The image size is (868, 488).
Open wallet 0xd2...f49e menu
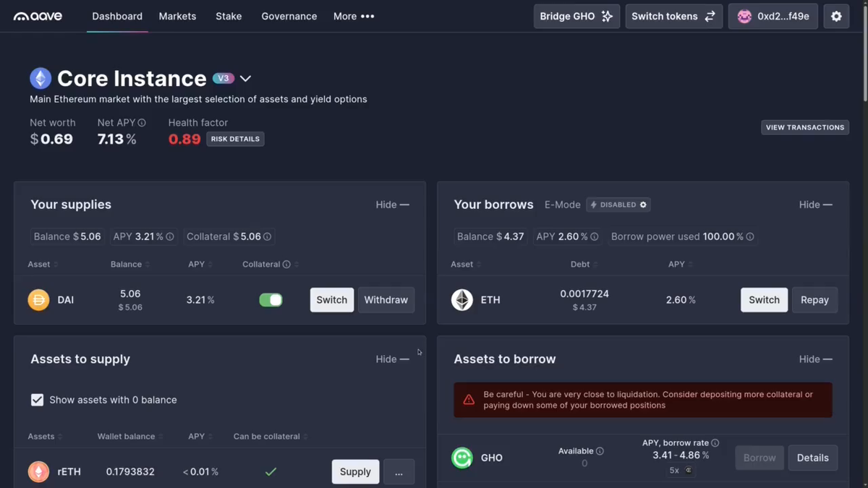tap(773, 17)
